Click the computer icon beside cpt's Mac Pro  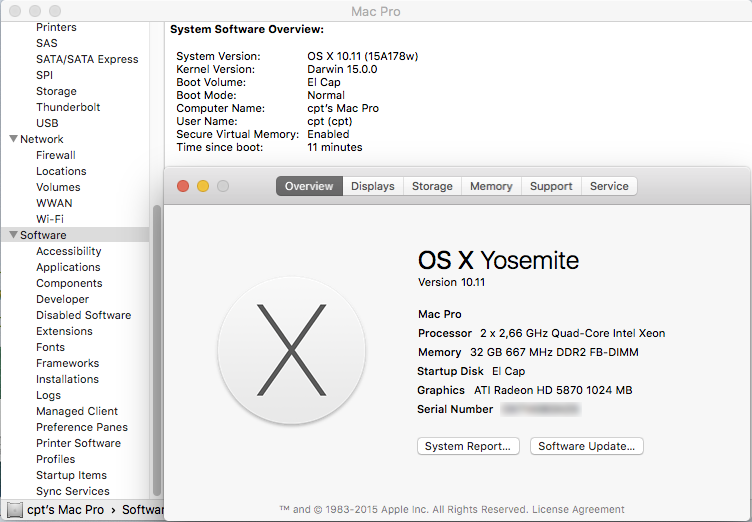14,510
